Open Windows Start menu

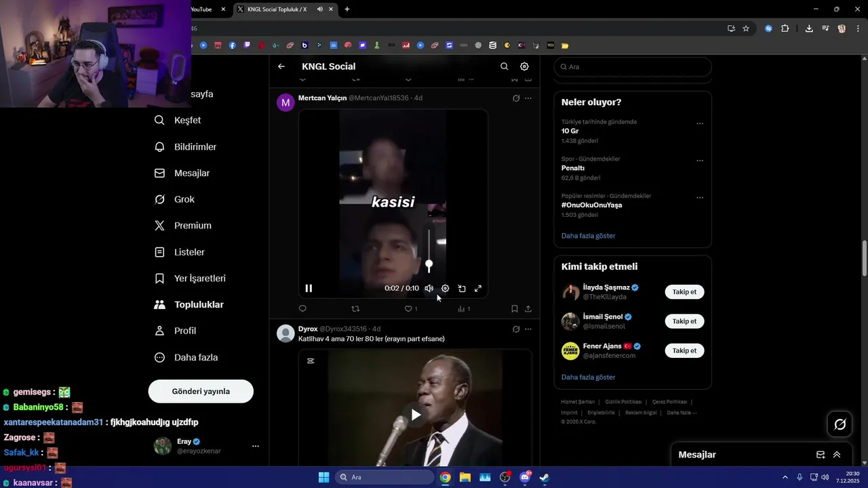pos(323,477)
